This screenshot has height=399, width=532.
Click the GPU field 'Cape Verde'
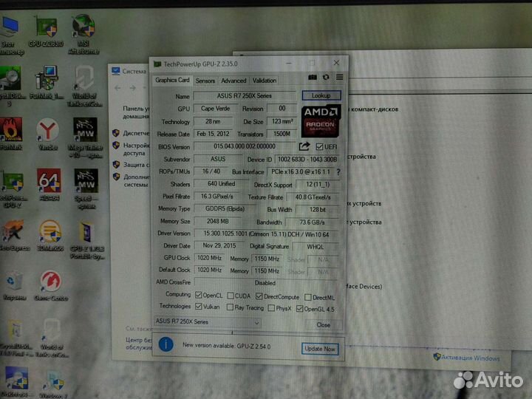point(215,109)
